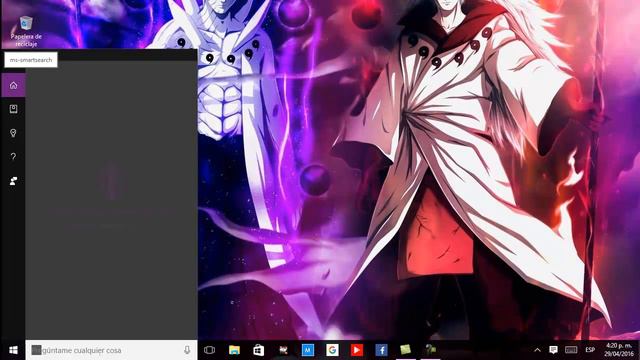This screenshot has height=360, width=640.
Task: Open Task View on the taskbar
Action: [209, 350]
